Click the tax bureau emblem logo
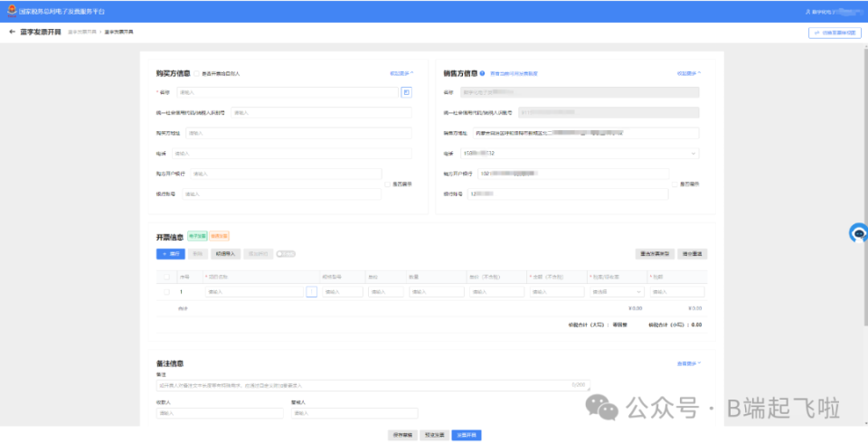The height and width of the screenshot is (443, 868). click(x=12, y=11)
